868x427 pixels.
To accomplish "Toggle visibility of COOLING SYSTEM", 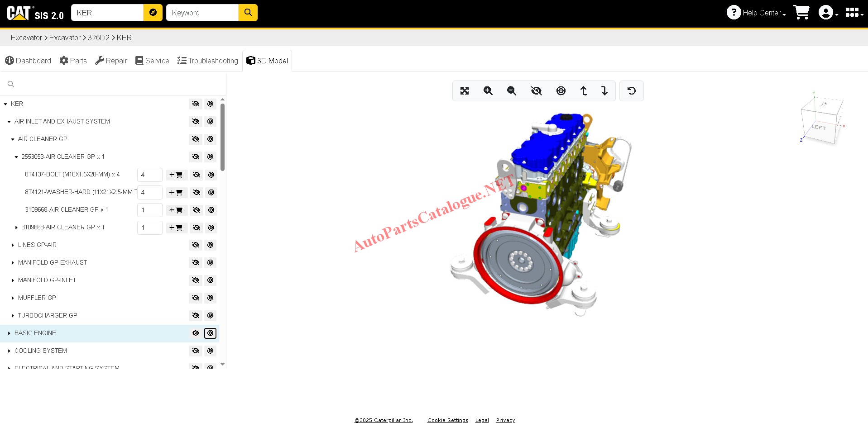I will (x=196, y=351).
